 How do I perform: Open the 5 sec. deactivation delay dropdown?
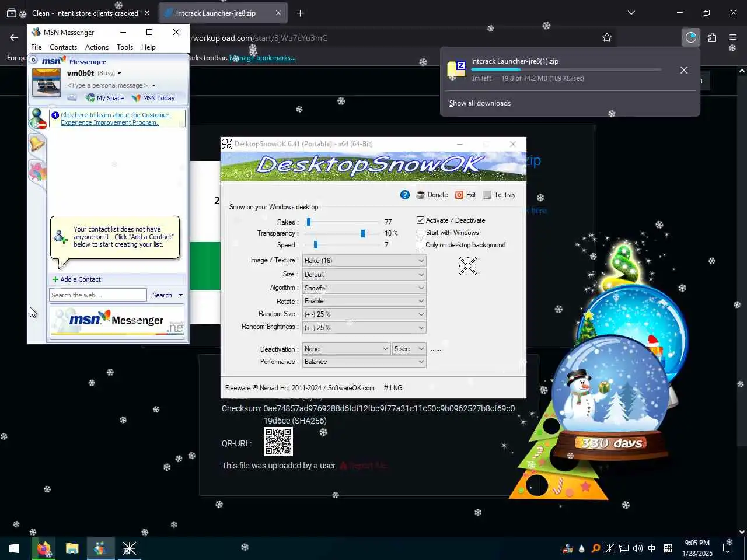(x=409, y=349)
